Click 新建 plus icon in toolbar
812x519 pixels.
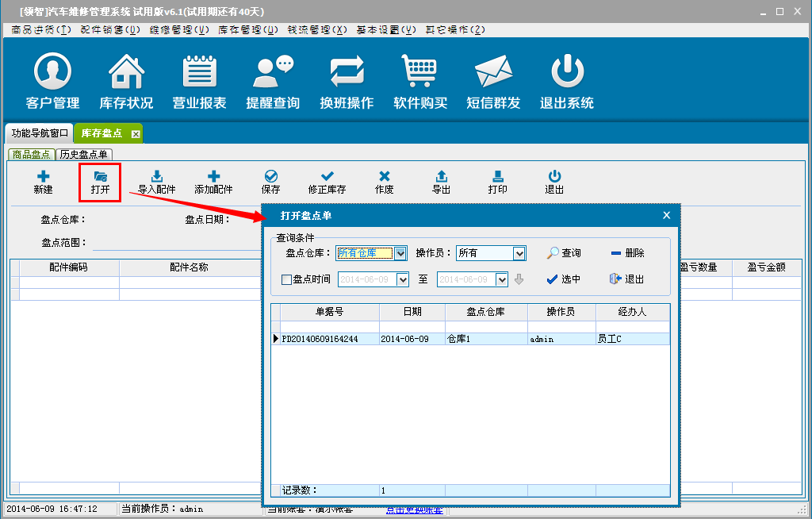click(x=43, y=182)
